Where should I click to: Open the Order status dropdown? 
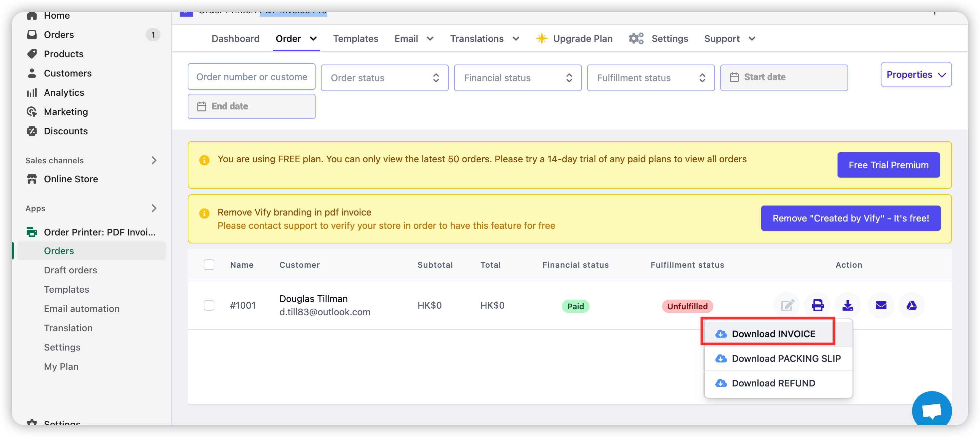click(x=384, y=78)
